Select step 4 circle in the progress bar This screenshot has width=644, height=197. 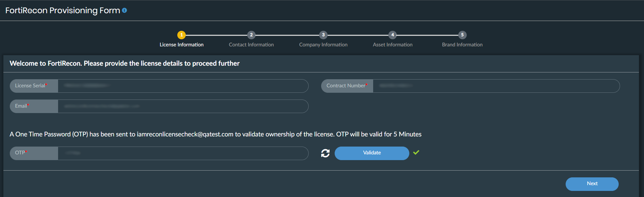392,35
